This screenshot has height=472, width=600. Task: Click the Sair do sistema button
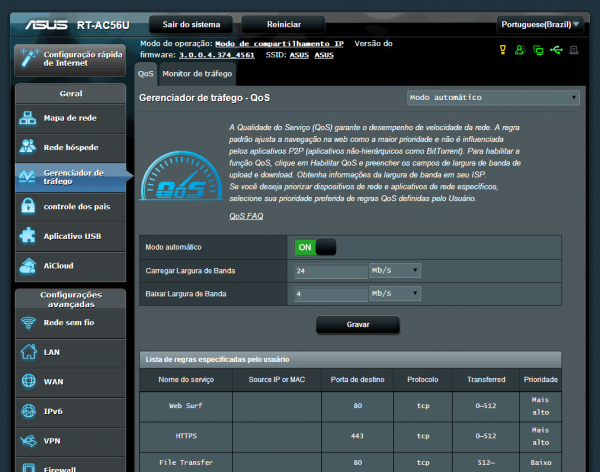(x=191, y=24)
